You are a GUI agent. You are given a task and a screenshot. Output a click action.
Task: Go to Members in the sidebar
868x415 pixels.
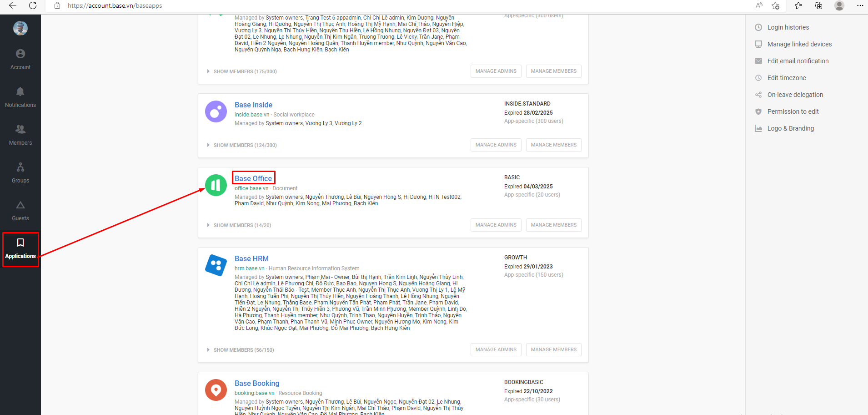pos(20,135)
